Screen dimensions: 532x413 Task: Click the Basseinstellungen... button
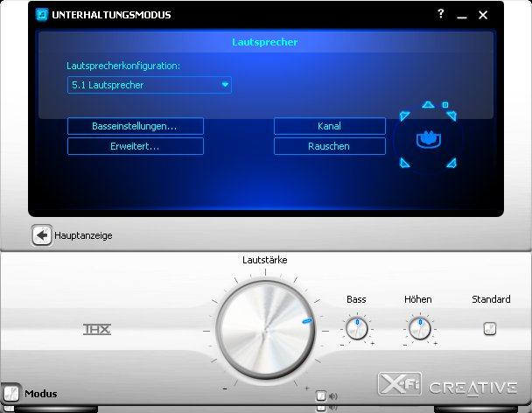point(136,126)
